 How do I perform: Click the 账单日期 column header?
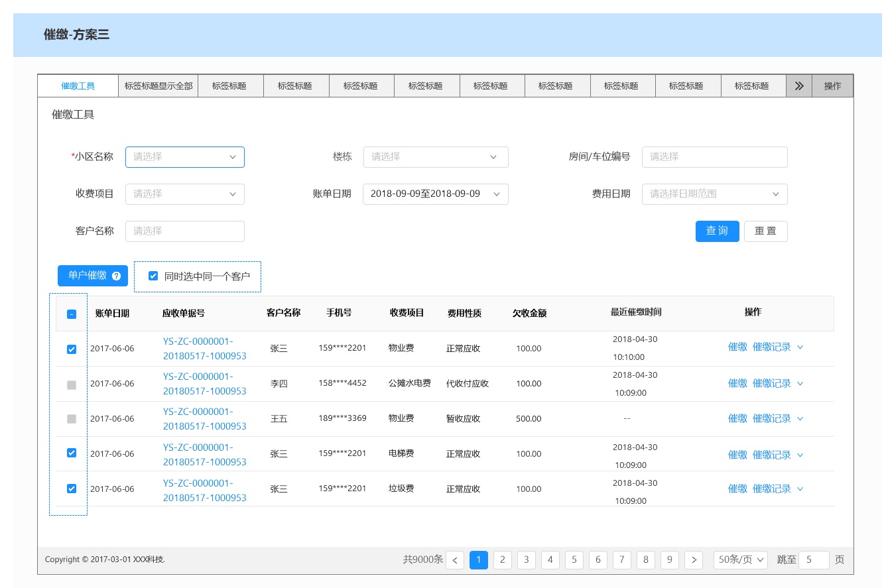click(112, 314)
